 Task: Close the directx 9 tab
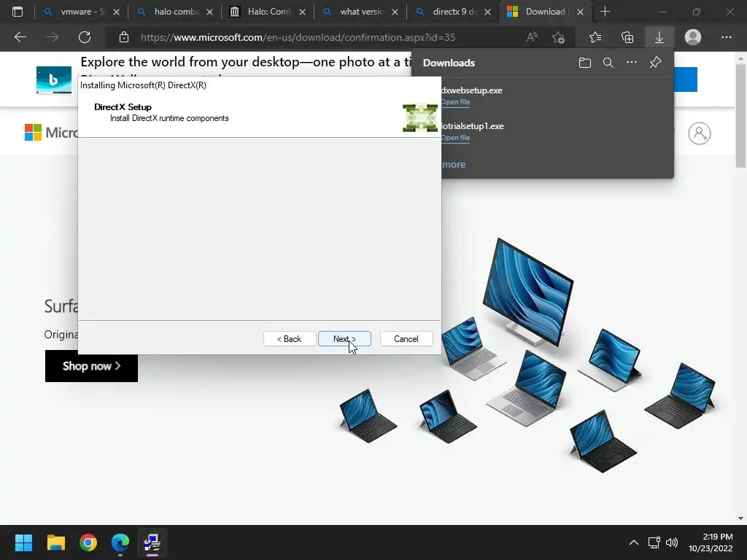(x=487, y=12)
